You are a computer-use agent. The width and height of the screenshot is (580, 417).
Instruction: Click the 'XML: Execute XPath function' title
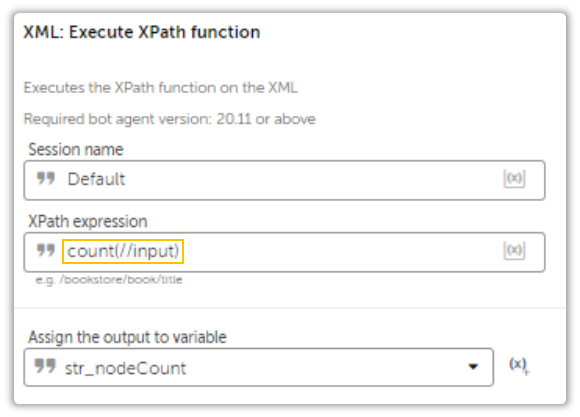pos(142,32)
